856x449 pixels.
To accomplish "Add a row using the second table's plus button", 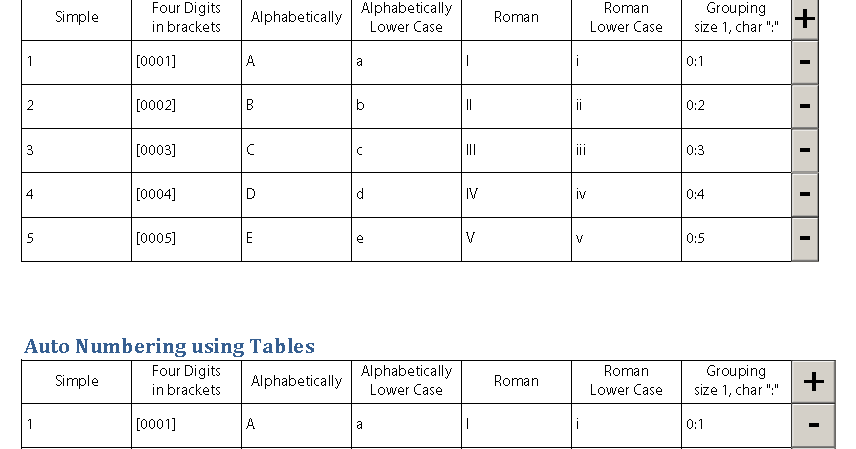I will point(813,381).
